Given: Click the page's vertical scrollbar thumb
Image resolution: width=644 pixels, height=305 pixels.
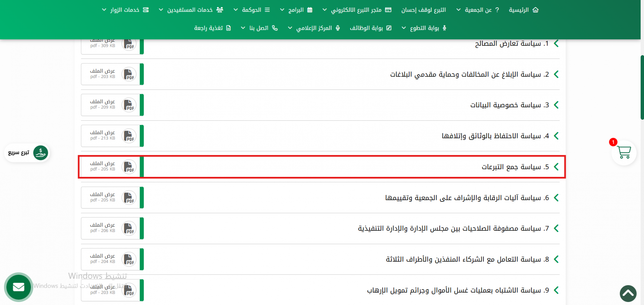Looking at the screenshot, I should coord(642,88).
